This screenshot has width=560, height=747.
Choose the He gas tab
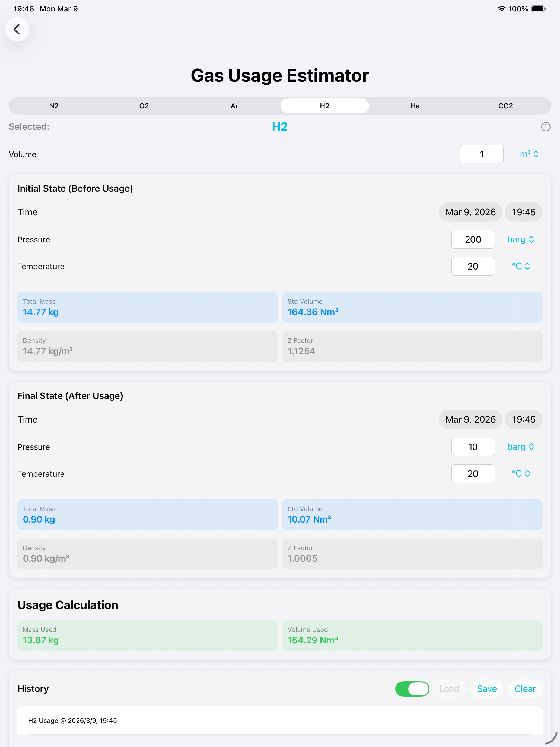[415, 106]
